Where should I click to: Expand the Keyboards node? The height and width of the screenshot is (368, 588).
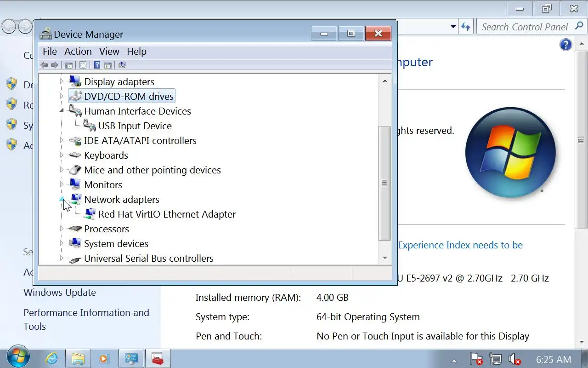click(62, 155)
